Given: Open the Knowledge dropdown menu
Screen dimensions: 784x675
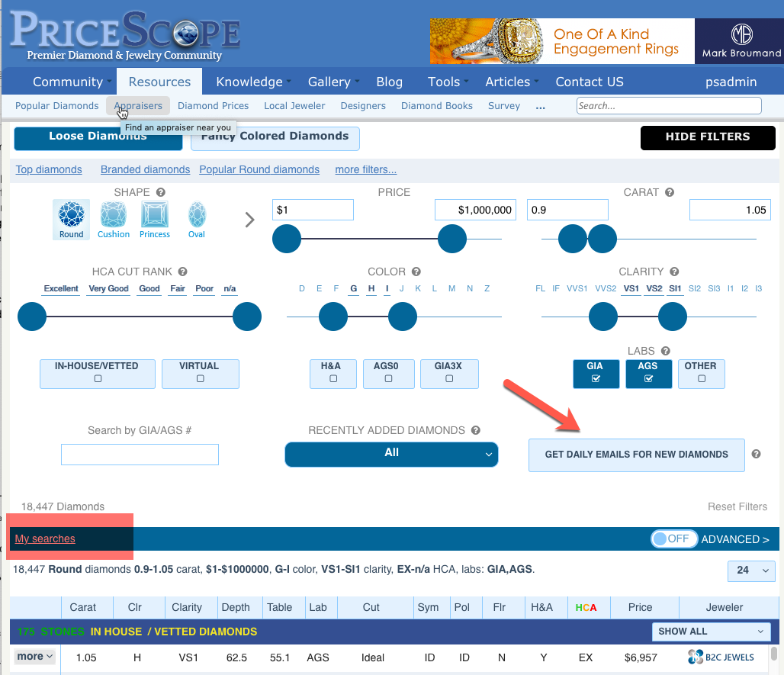Looking at the screenshot, I should point(253,82).
